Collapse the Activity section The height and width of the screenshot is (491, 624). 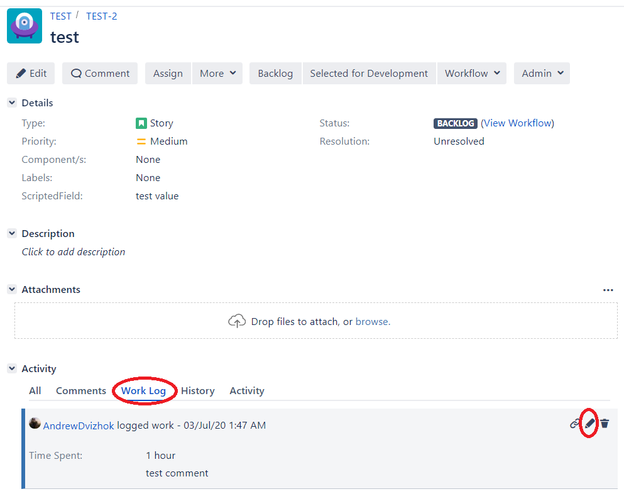[x=12, y=368]
